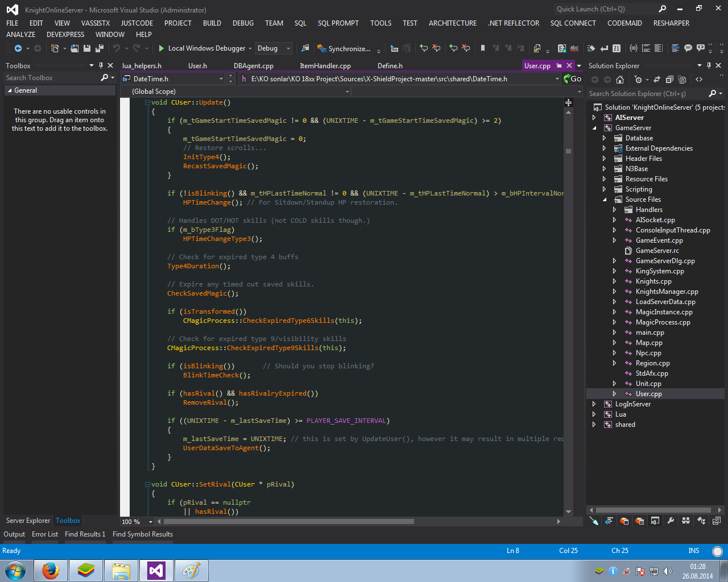Click the Synchronize toolbar button
This screenshot has width=728, height=582.
point(344,48)
